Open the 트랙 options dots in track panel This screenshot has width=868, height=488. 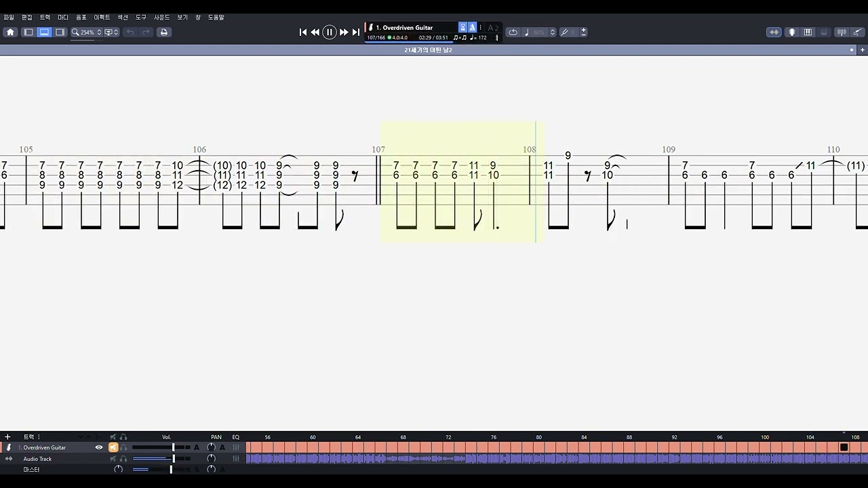(x=39, y=437)
